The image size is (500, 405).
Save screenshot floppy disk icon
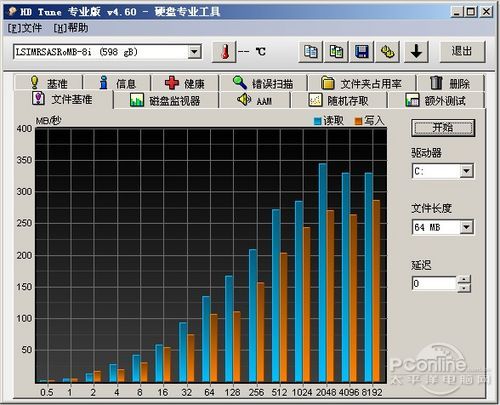pyautogui.click(x=362, y=52)
